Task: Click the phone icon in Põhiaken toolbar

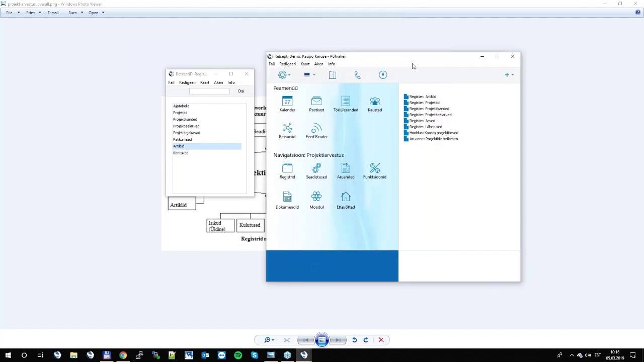Action: coord(358,75)
